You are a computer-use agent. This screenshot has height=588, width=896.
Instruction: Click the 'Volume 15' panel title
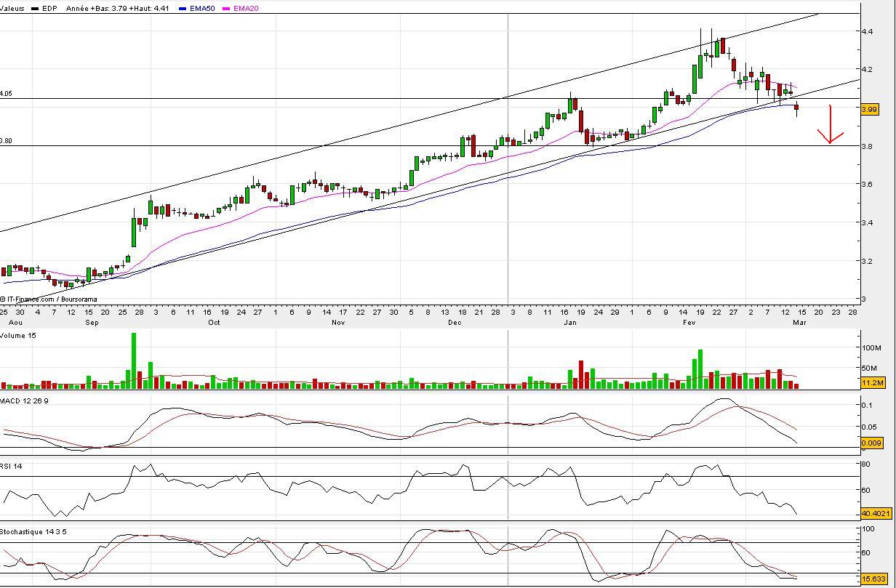coord(18,336)
